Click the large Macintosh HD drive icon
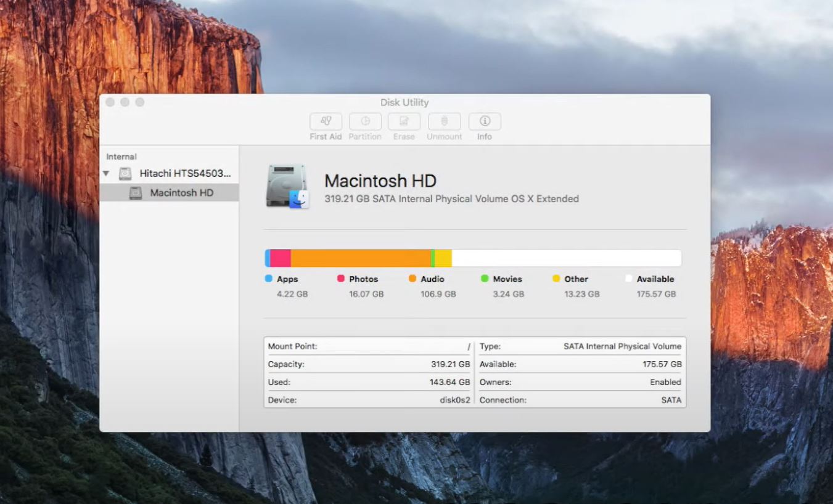Viewport: 833px width, 504px height. pyautogui.click(x=287, y=186)
